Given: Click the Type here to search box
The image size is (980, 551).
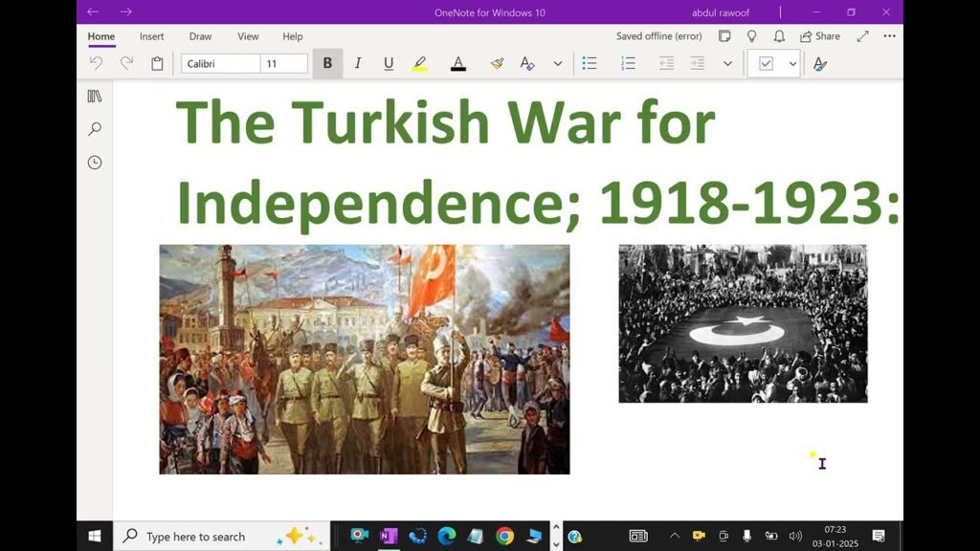Looking at the screenshot, I should click(222, 536).
